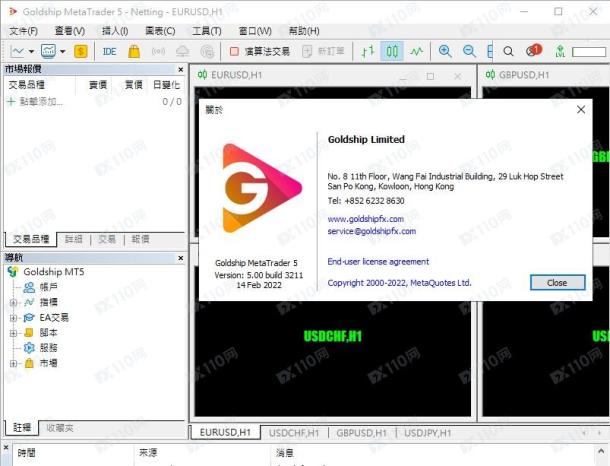Open the 插入(I) menu
Viewport: 610px width, 466px height.
[x=115, y=31]
